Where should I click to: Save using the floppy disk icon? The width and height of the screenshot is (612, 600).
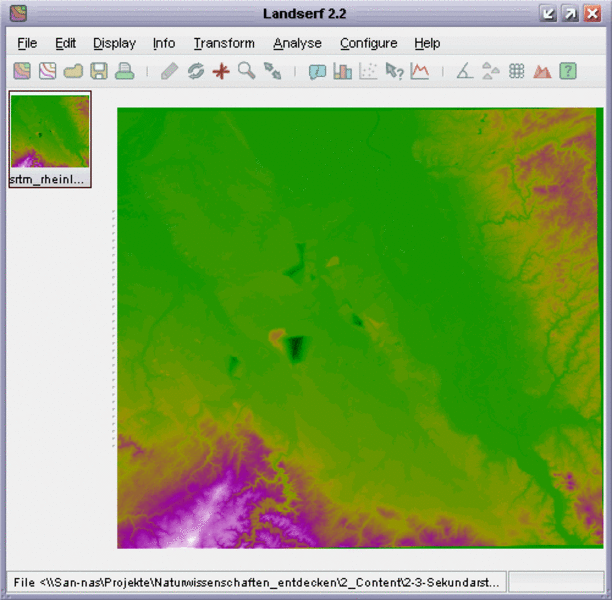pos(99,71)
